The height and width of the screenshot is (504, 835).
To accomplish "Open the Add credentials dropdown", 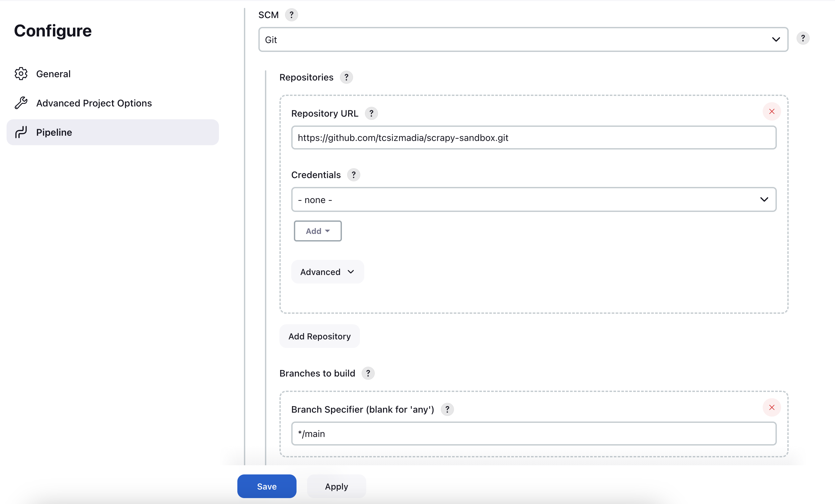I will point(318,231).
